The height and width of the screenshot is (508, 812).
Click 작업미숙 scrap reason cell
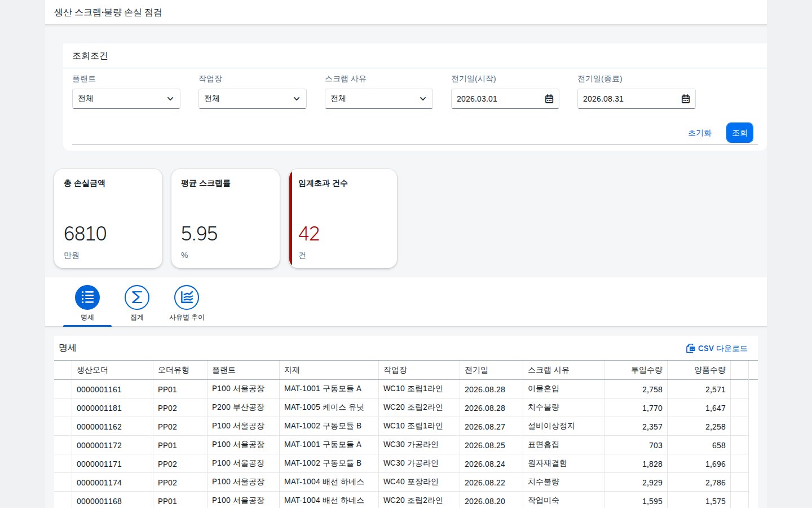[x=564, y=501]
